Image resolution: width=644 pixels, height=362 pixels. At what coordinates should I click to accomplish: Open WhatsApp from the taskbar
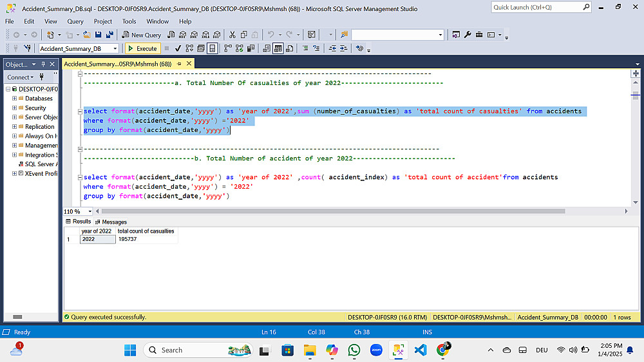(x=354, y=350)
